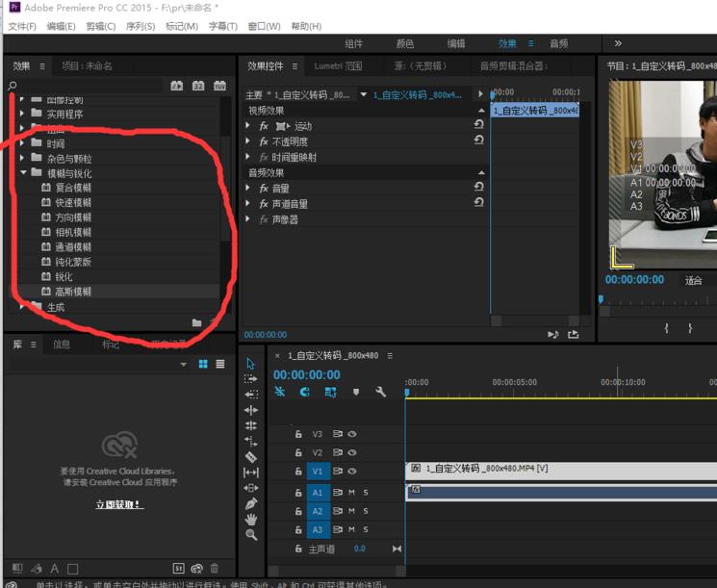Select the Track Select Forward tool
This screenshot has width=717, height=588.
pyautogui.click(x=250, y=378)
